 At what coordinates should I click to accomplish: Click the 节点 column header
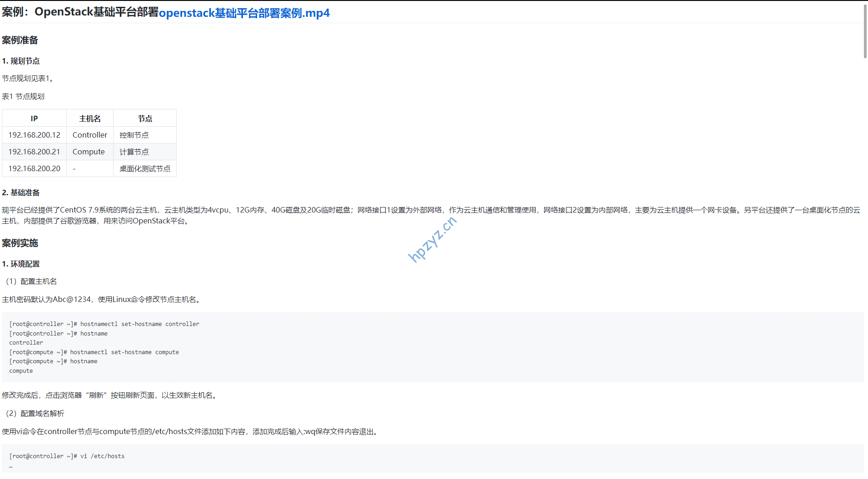pos(145,119)
